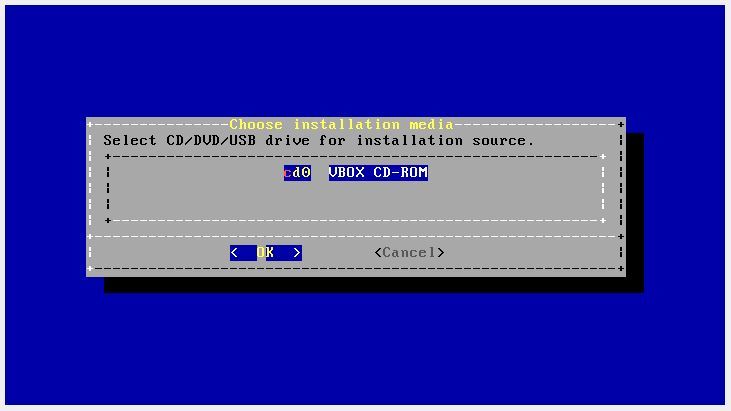Select the cd0 drive entry
This screenshot has width=731, height=411.
[x=297, y=173]
